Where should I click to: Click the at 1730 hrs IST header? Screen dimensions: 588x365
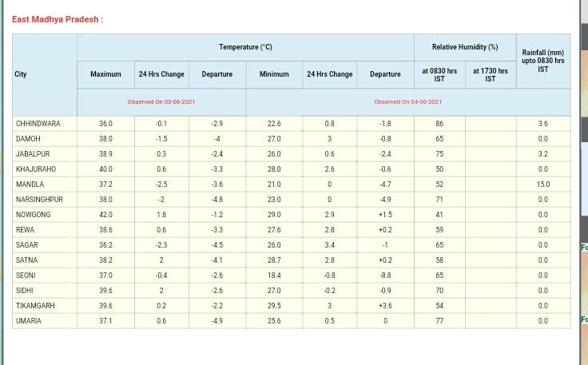(490, 75)
